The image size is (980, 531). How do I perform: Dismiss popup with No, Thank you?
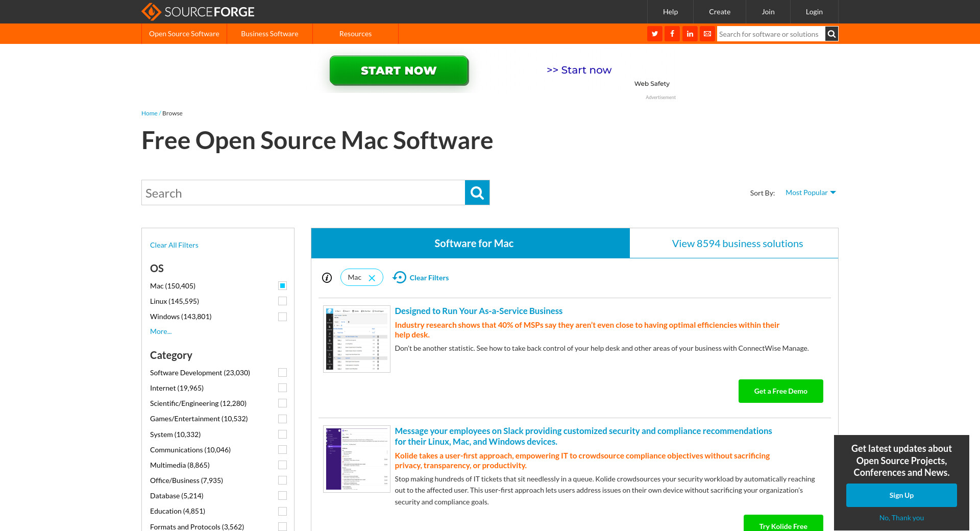901,518
